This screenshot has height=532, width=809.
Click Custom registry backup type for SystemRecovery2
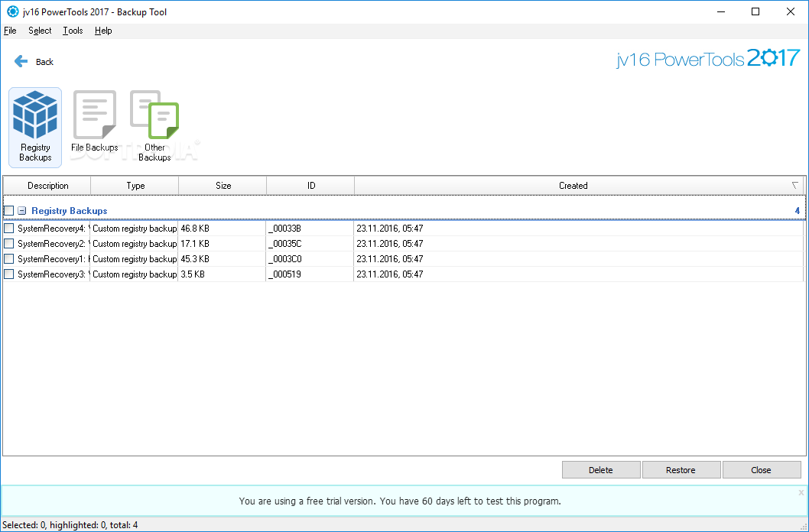[134, 243]
